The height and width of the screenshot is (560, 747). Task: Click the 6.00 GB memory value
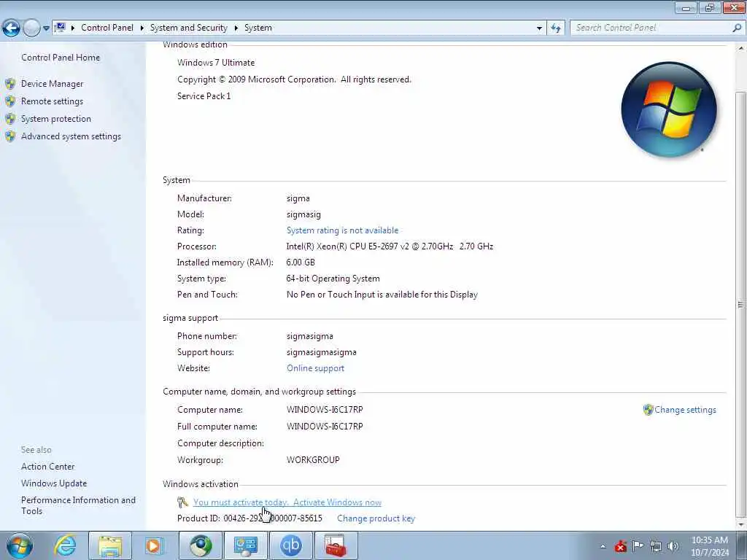click(301, 262)
